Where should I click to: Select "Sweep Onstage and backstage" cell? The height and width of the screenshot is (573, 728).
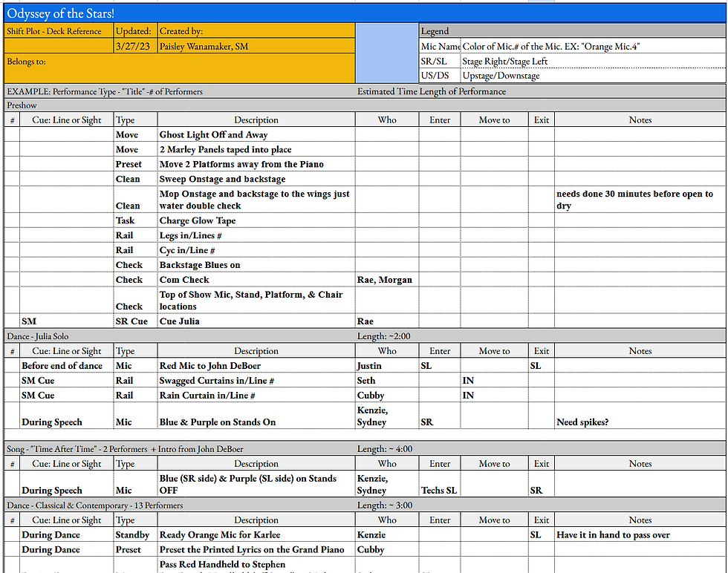(x=256, y=179)
